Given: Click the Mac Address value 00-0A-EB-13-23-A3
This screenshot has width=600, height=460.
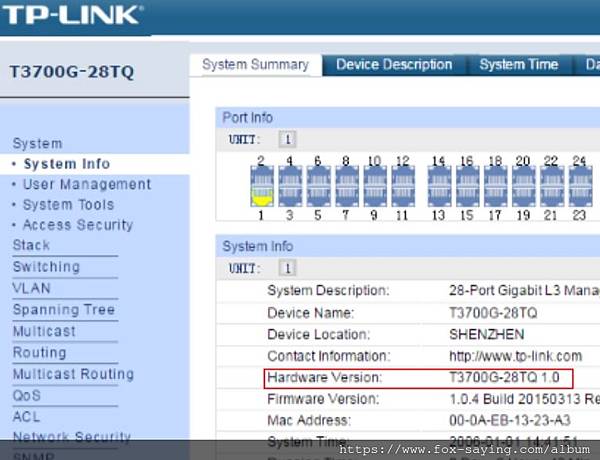Looking at the screenshot, I should click(x=510, y=421).
